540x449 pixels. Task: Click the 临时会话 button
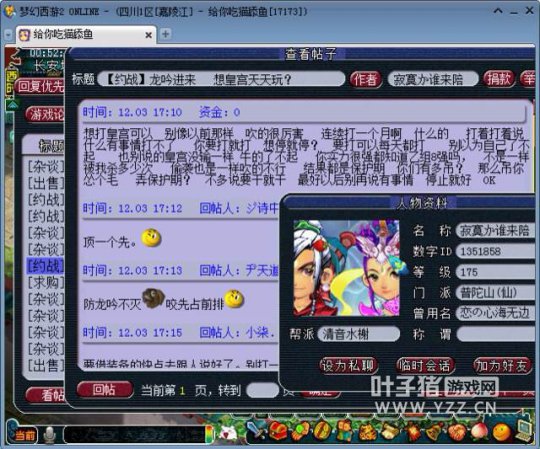click(x=425, y=366)
